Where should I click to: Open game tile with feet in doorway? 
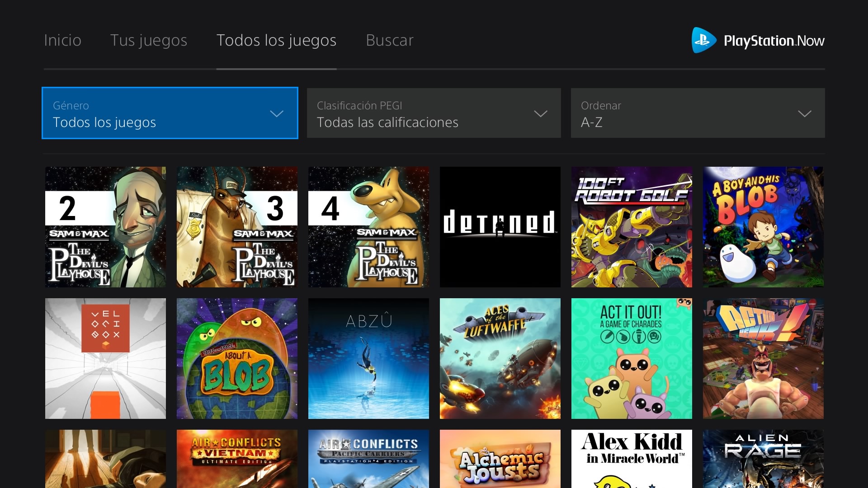[105, 459]
